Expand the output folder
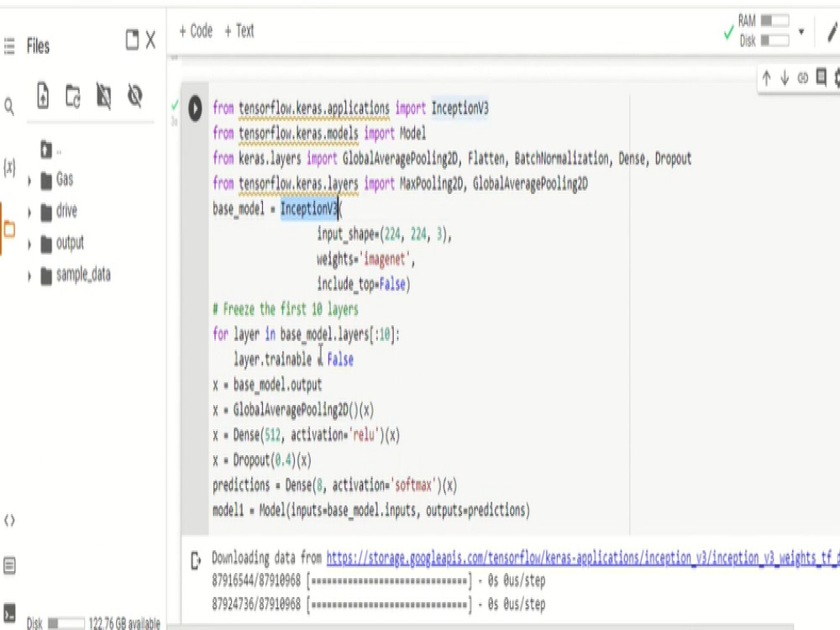 pos(29,244)
